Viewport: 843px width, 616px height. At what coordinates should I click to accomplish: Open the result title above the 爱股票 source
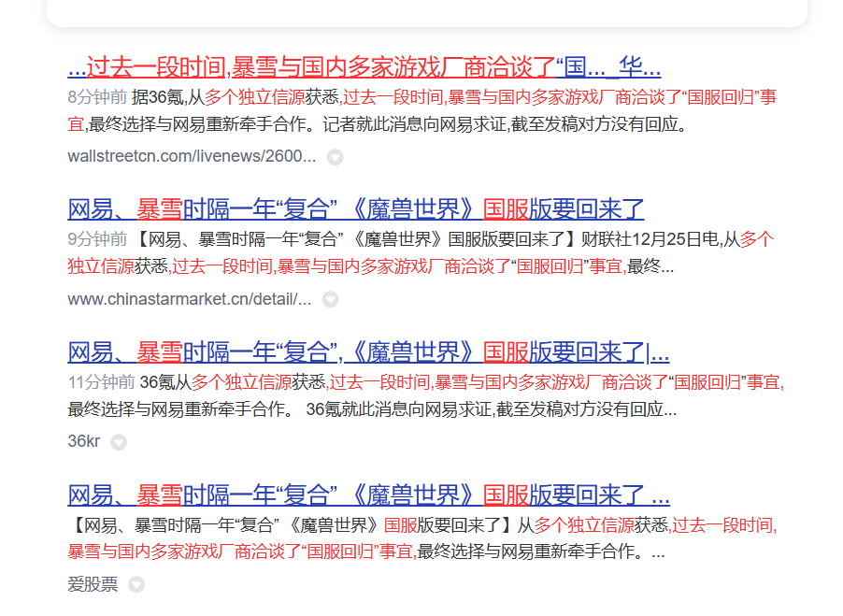click(368, 495)
